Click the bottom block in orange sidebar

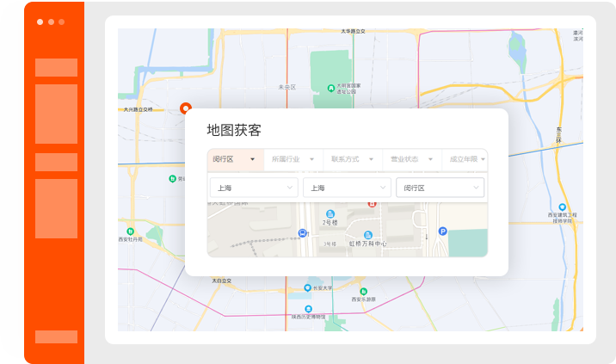pos(56,336)
